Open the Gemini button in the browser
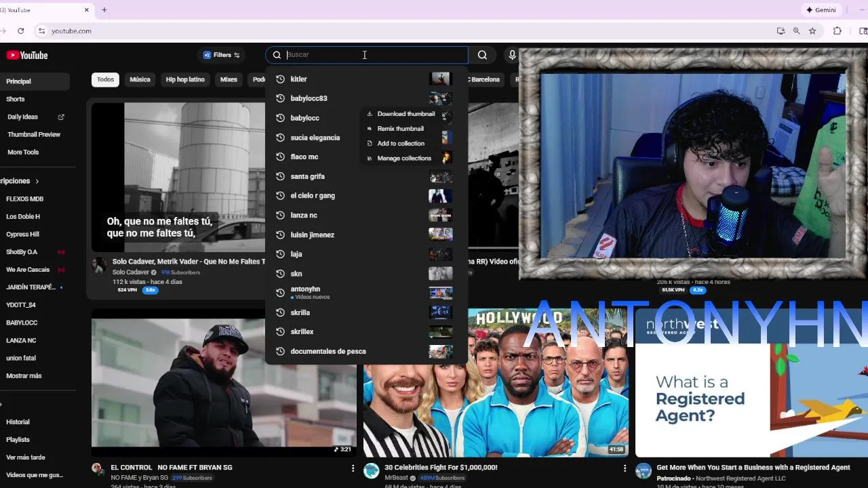The height and width of the screenshot is (488, 868). click(x=821, y=9)
